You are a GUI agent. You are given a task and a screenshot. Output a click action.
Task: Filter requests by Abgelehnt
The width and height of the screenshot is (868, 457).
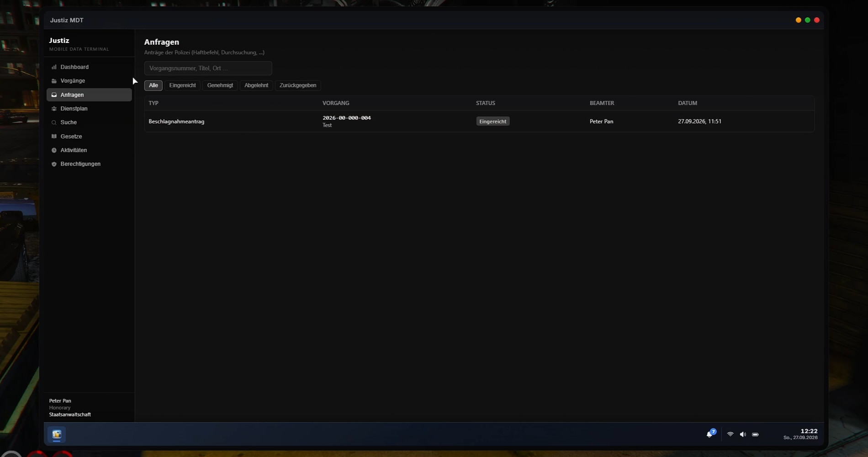256,85
